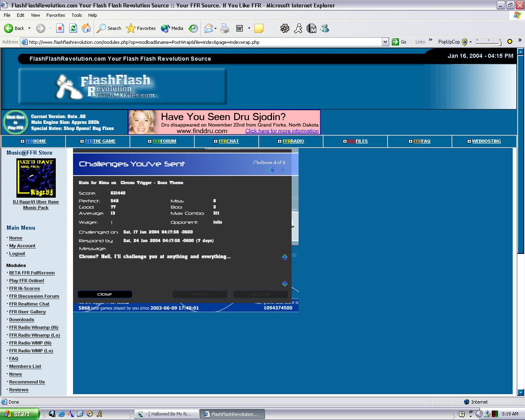Viewport: 525px width, 420px height.
Task: Open the DJ RageVI Uber Rave pack thumbnail
Action: tap(36, 178)
